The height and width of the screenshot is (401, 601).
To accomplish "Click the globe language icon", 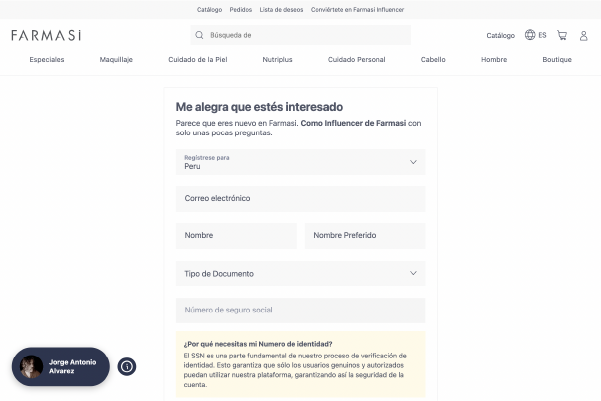I will click(530, 35).
